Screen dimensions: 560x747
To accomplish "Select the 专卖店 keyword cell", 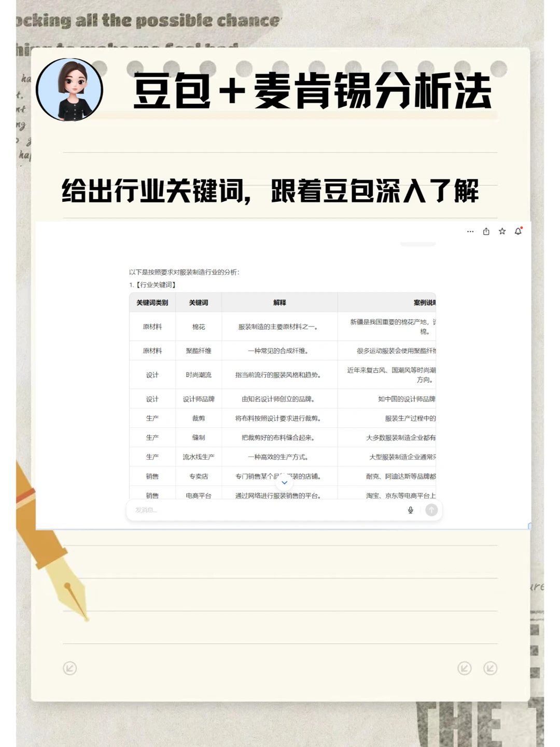I will (199, 476).
